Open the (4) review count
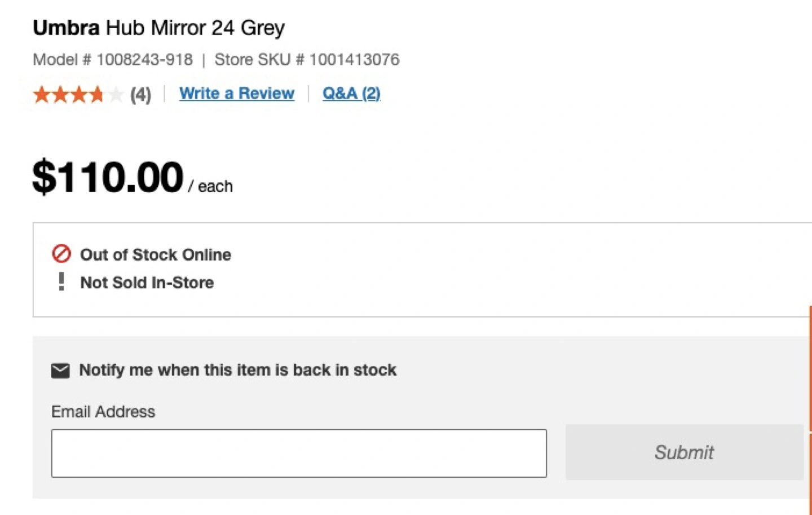The height and width of the screenshot is (515, 812). [x=140, y=94]
